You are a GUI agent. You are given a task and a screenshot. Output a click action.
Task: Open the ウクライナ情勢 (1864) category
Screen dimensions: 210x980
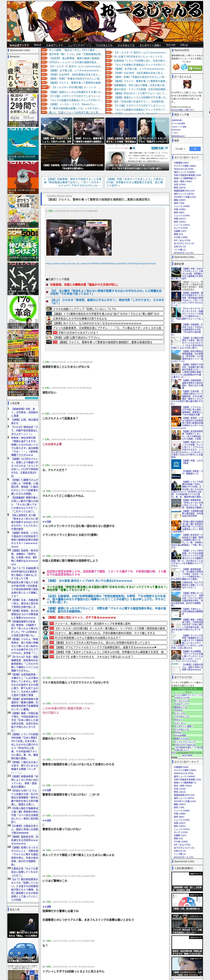pos(185,166)
